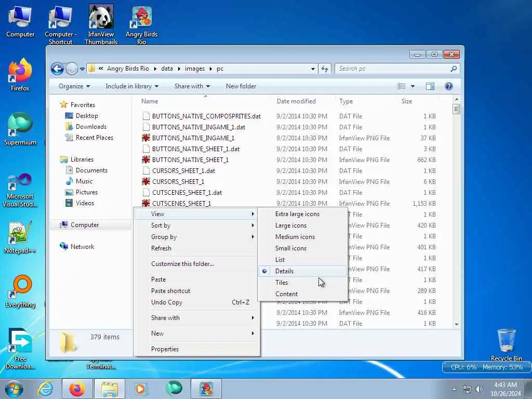Viewport: 532px width, 399px height.
Task: Open the recent pages dropdown arrow
Action: pos(82,69)
